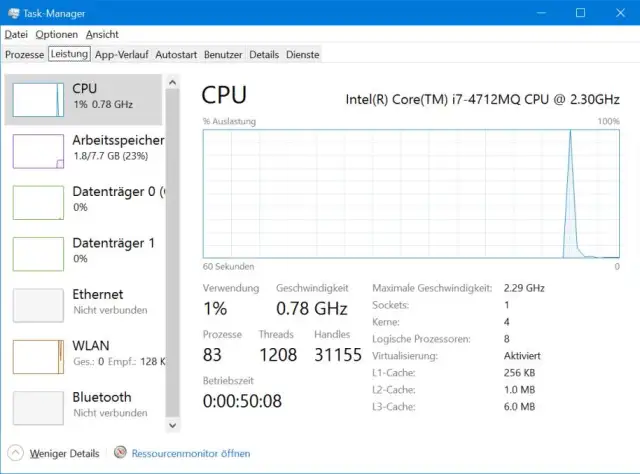Open the Datenträger 1 disk graph
Viewport: 640px width, 474px height.
click(x=38, y=253)
